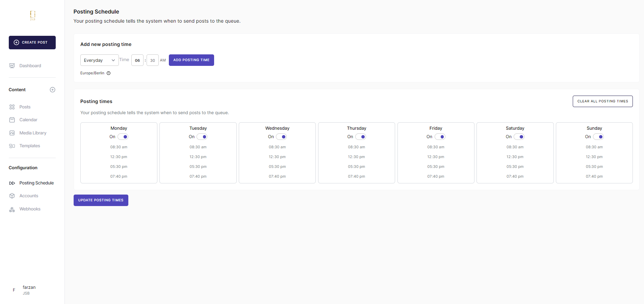
Task: Switch off the Sunday posting toggle
Action: (598, 137)
